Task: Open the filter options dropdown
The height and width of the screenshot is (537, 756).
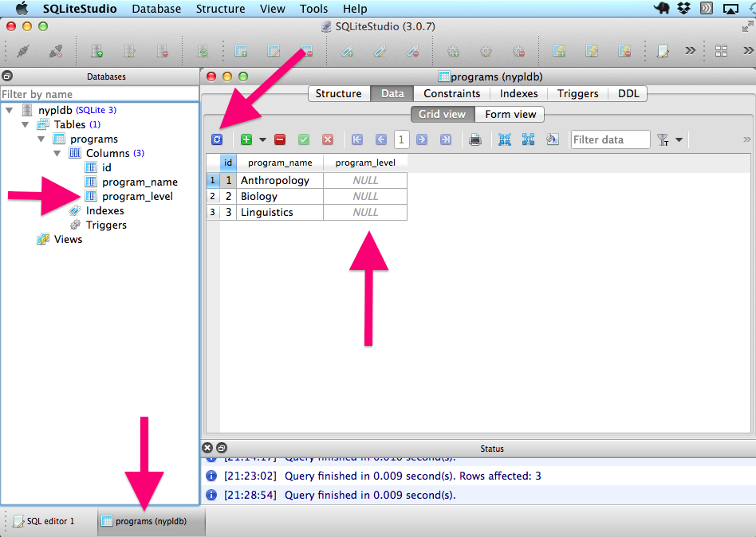Action: click(x=679, y=140)
